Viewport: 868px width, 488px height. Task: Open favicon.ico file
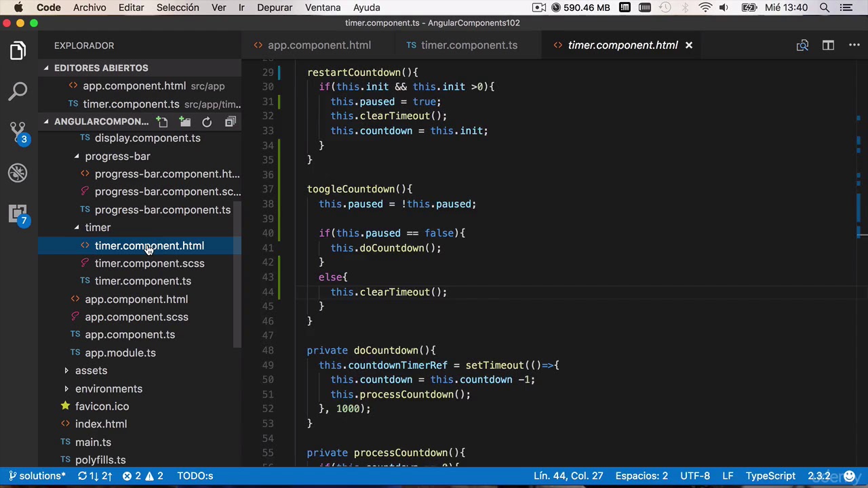coord(102,407)
